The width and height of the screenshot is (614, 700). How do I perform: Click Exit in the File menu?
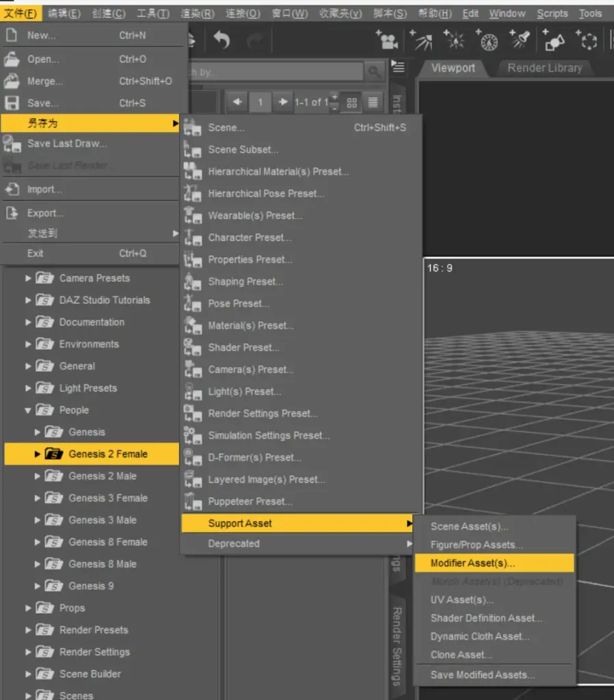tap(90, 254)
